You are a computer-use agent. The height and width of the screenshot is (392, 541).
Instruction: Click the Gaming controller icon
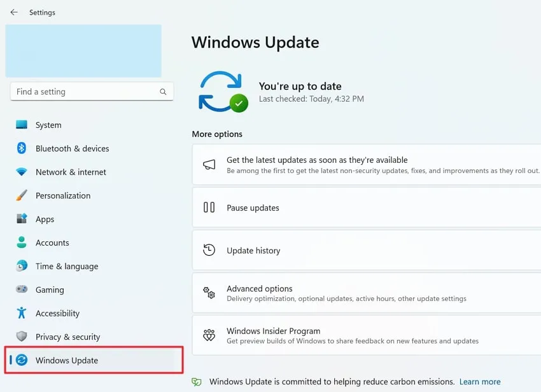pyautogui.click(x=22, y=289)
